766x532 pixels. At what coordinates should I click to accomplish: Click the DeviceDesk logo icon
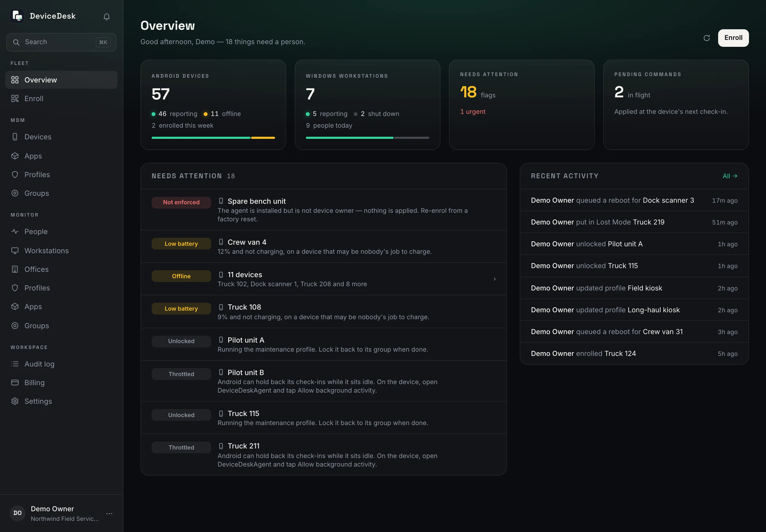(x=17, y=16)
